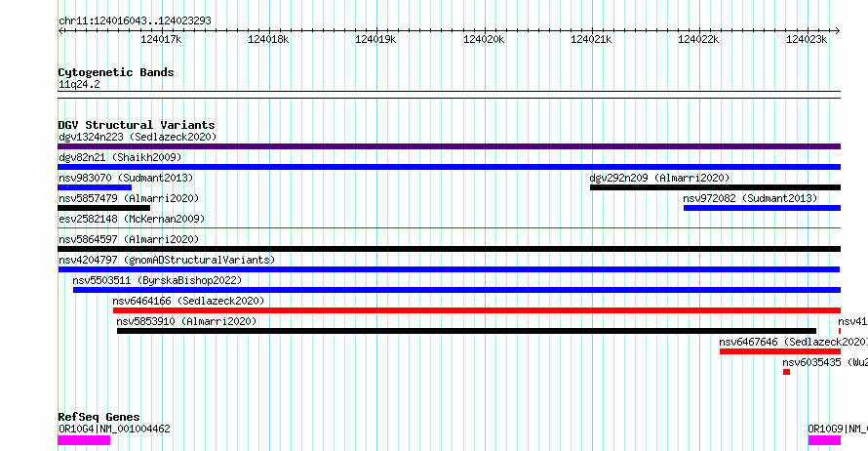The width and height of the screenshot is (868, 451).
Task: Click nsv972082 blue variant bar
Action: tap(763, 208)
